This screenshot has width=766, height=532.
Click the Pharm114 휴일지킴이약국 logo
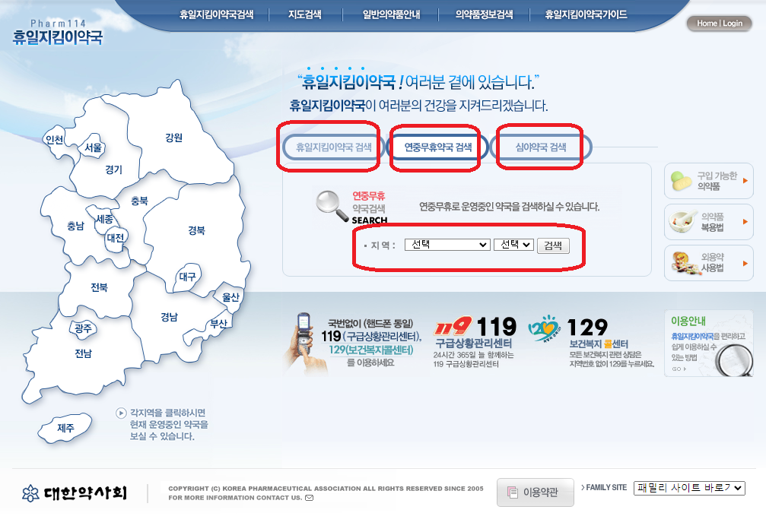tap(58, 33)
